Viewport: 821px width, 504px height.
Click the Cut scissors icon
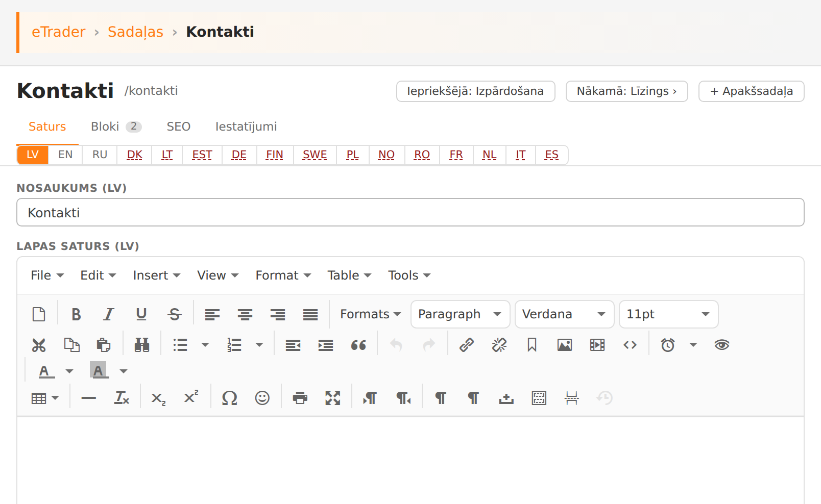(x=39, y=345)
